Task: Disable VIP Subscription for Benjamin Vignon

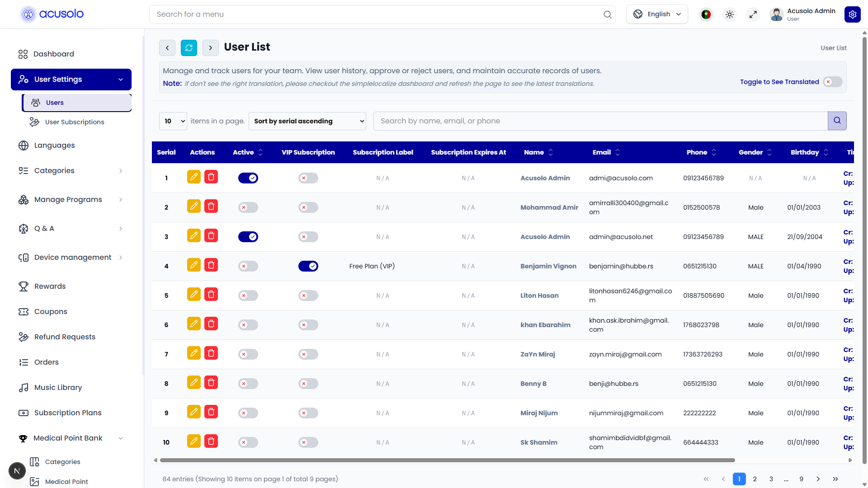Action: tap(308, 266)
